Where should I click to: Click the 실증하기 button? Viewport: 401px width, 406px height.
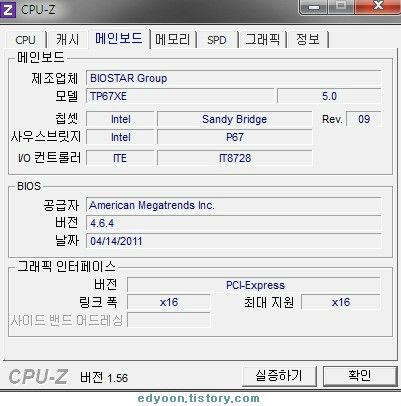coord(279,376)
